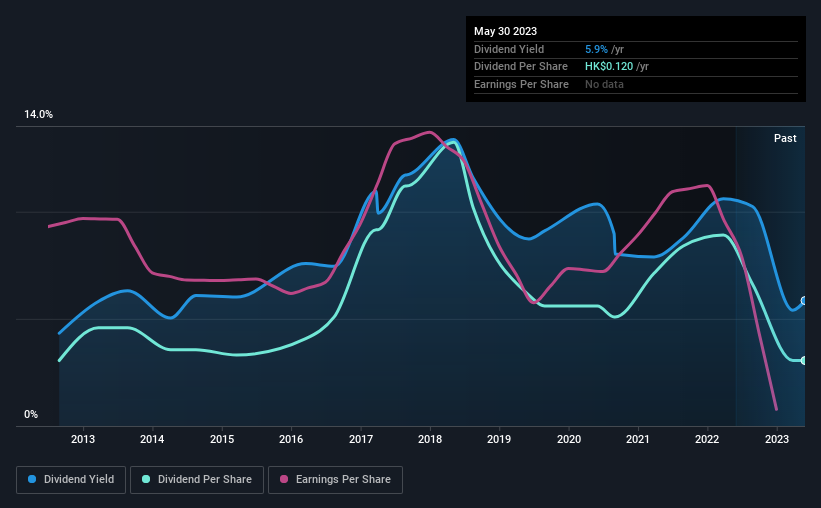Click the "No data" earnings per share text
821x508 pixels.
point(606,84)
